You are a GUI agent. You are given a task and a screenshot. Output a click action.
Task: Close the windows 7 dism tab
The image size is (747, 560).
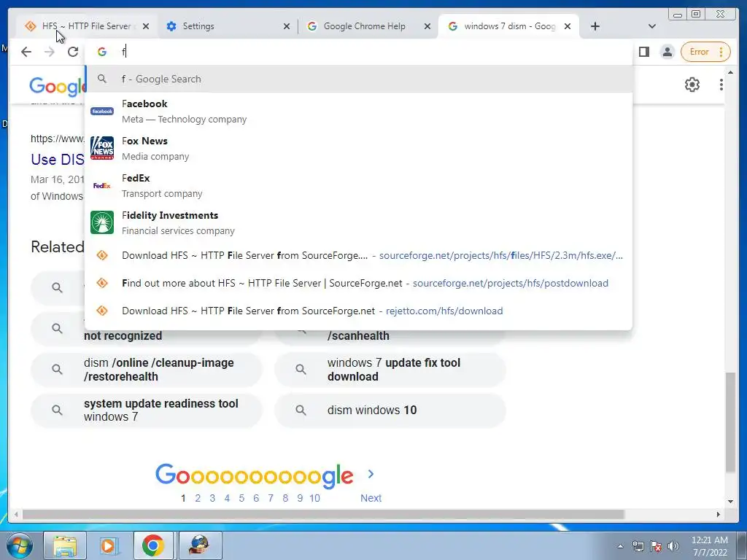click(x=568, y=26)
